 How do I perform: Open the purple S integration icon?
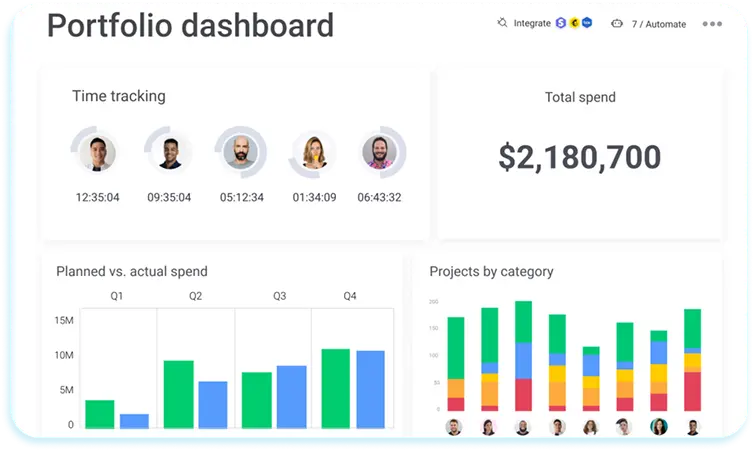click(561, 23)
